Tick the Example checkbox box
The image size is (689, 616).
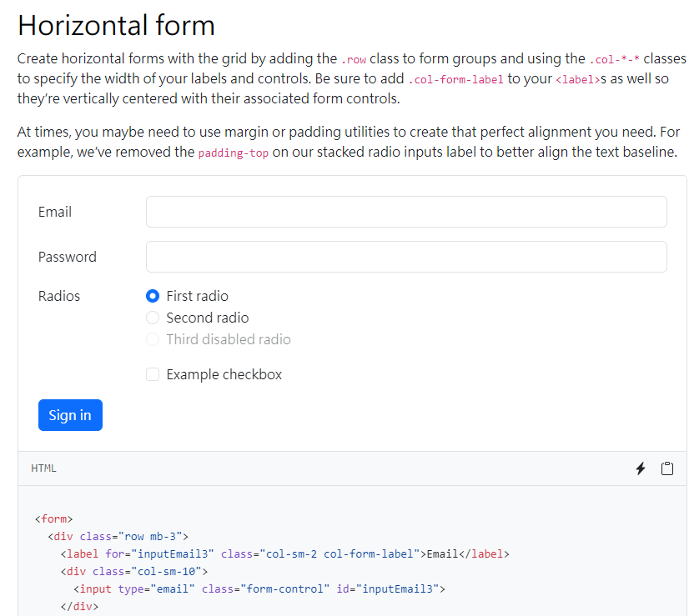[x=153, y=374]
